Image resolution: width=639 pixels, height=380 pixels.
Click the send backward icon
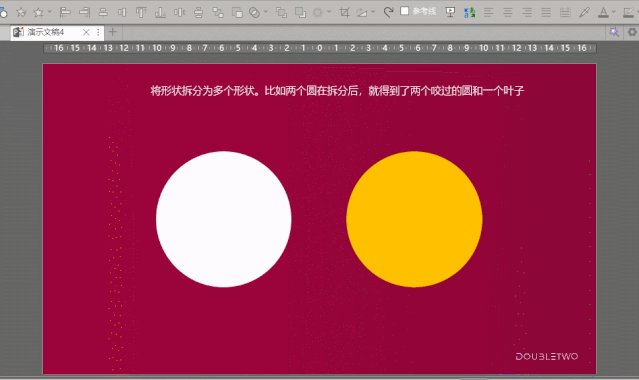(x=300, y=12)
